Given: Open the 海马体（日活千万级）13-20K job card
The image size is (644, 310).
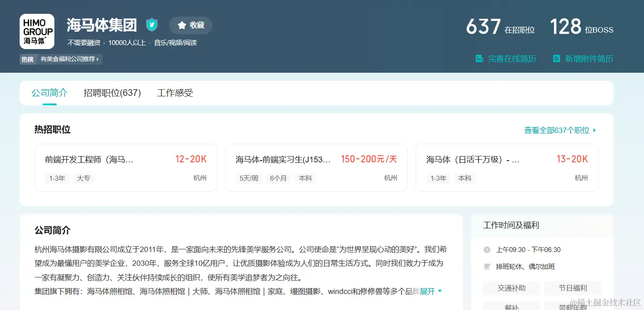Looking at the screenshot, I should (507, 168).
